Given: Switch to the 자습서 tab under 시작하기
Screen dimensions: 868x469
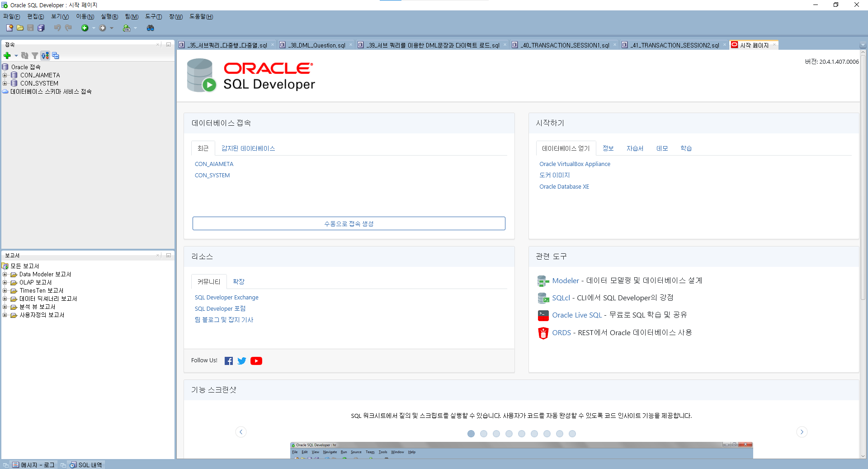Looking at the screenshot, I should tap(635, 148).
